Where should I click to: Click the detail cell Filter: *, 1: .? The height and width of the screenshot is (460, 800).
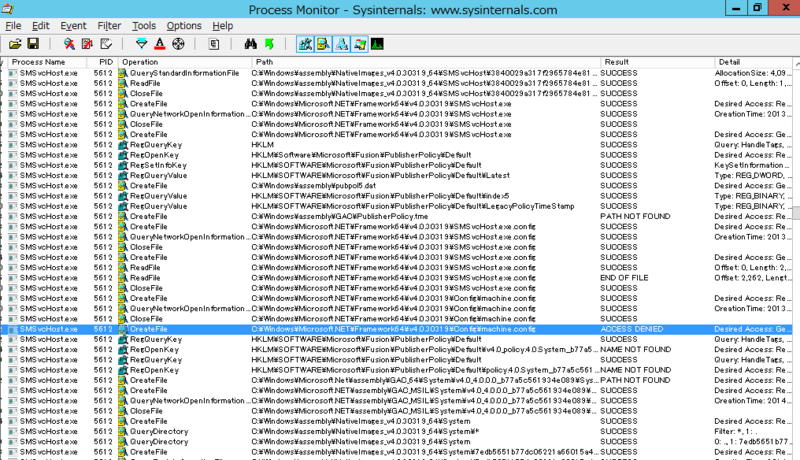[734, 431]
